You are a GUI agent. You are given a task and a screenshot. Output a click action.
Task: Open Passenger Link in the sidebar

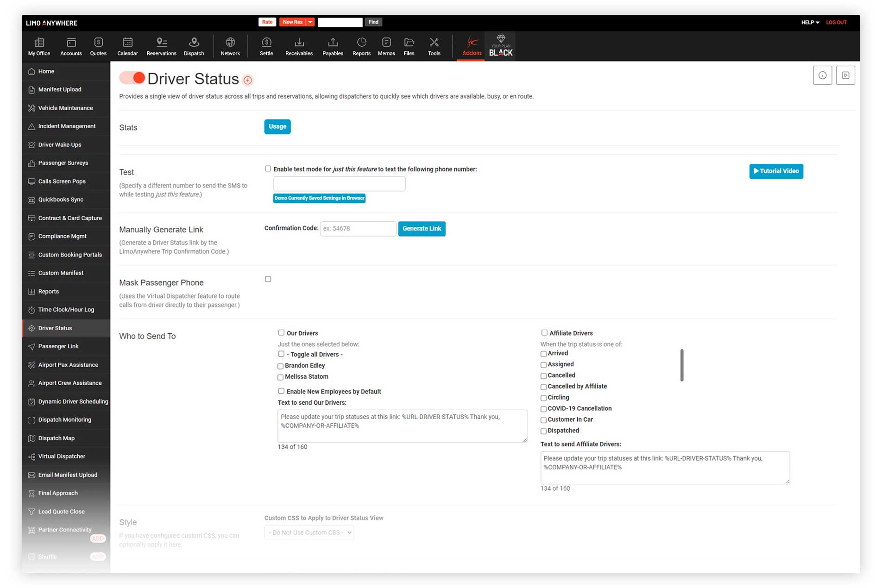58,346
